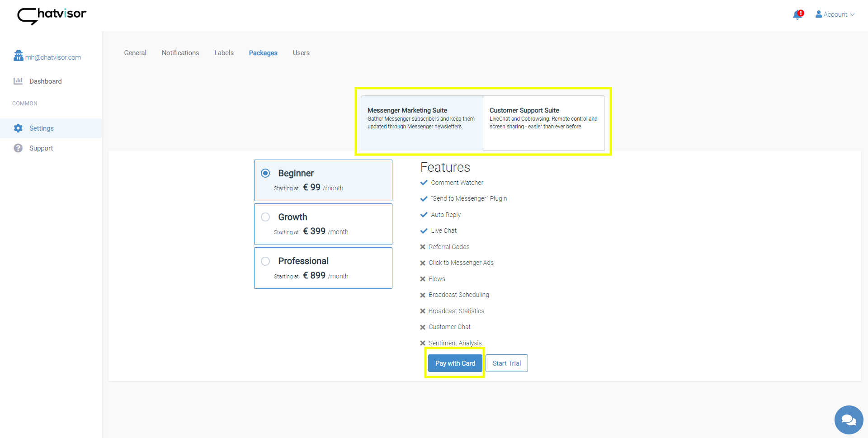
Task: Click the Sentiment Analysis feature text
Action: [455, 343]
